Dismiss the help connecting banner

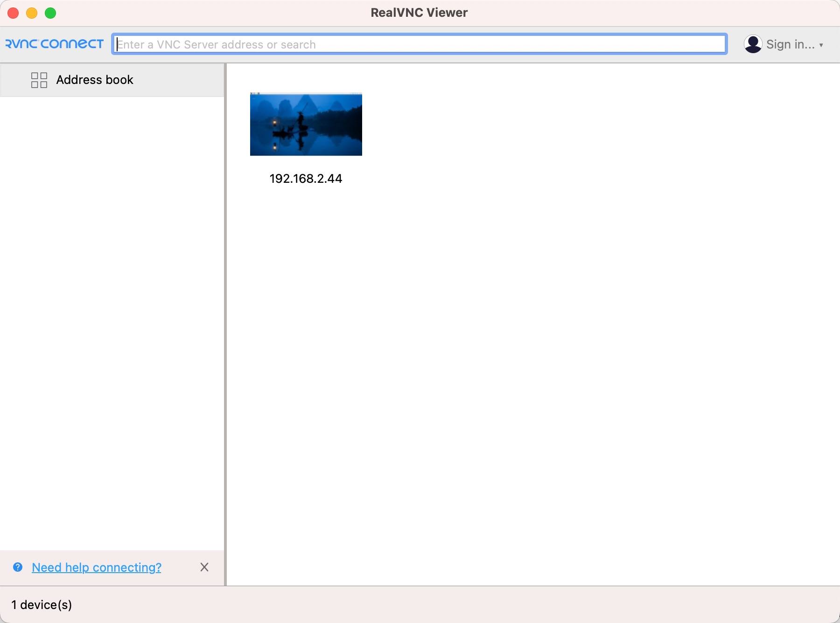[x=204, y=567]
